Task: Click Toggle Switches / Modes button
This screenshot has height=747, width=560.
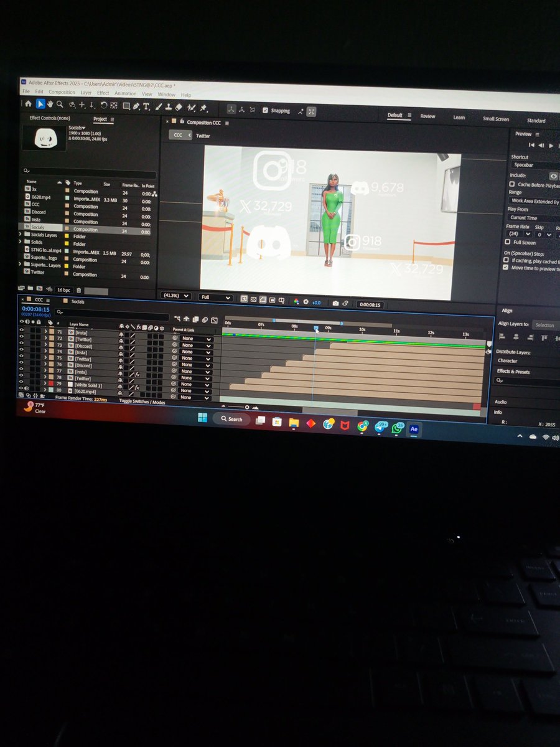Action: (142, 402)
